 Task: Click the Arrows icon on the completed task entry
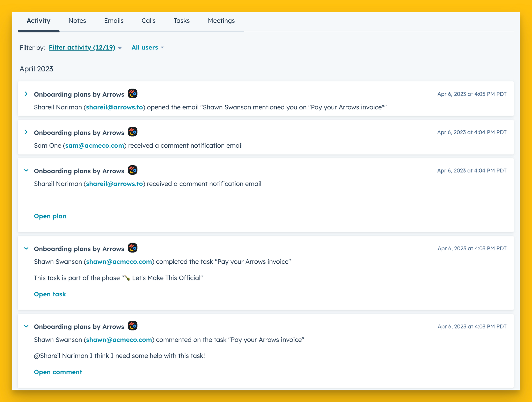click(x=132, y=248)
